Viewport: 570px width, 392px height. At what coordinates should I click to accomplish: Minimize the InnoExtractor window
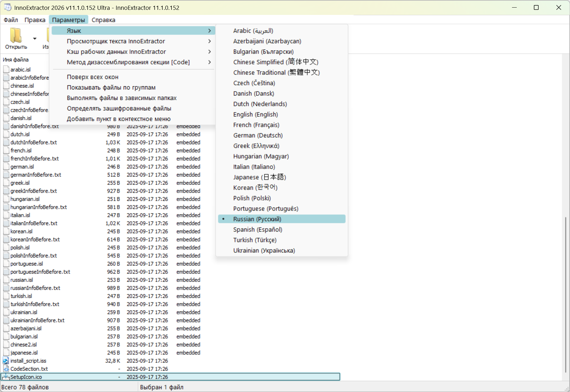click(514, 8)
